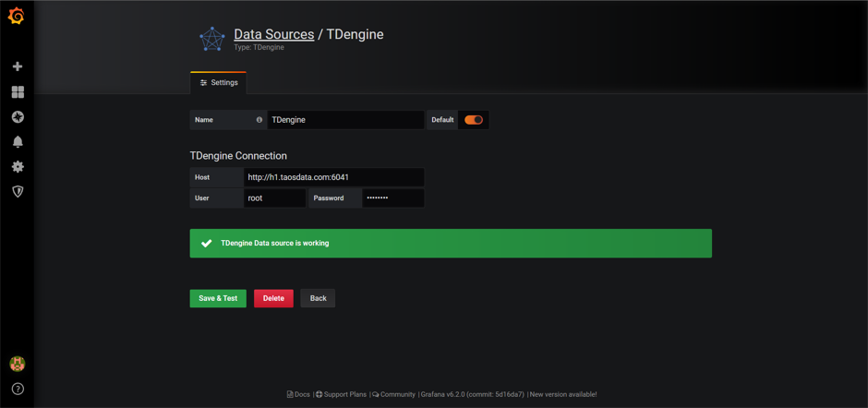Open the Alerting bell icon
The image size is (868, 408).
18,142
